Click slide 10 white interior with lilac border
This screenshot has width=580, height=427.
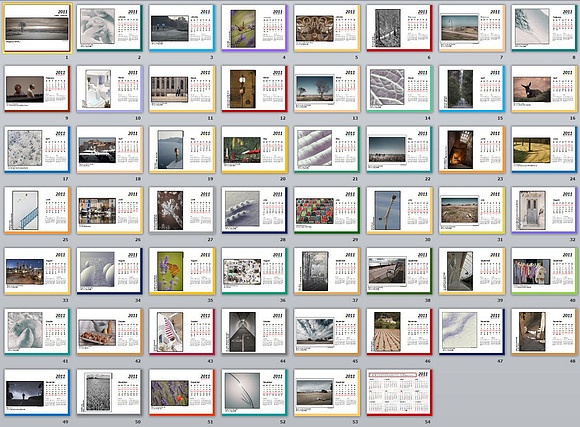[x=109, y=89]
